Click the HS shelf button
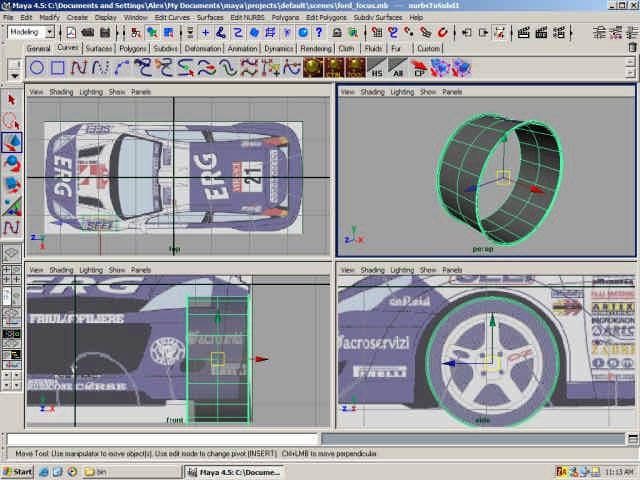This screenshot has height=480, width=640. tap(376, 68)
